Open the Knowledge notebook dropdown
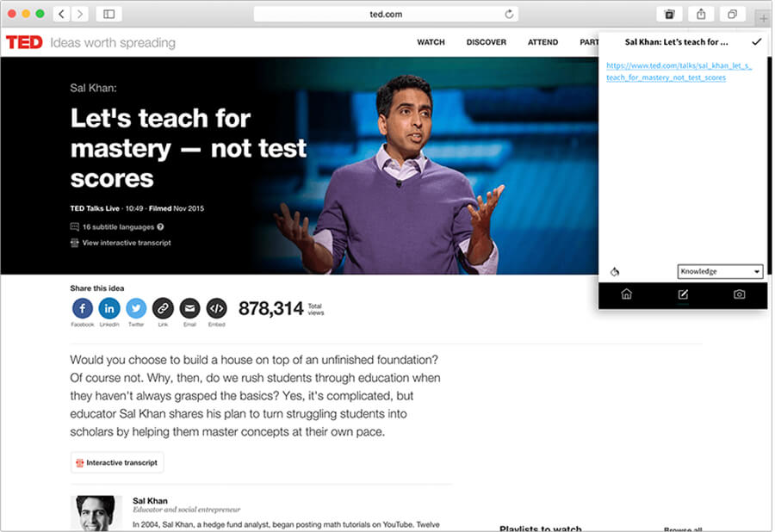Screen dimensions: 775x532 coord(720,271)
